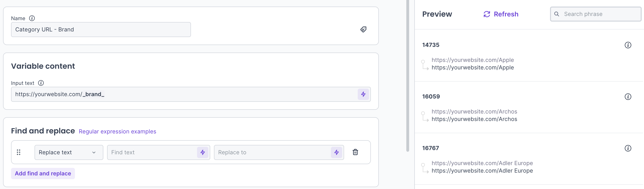This screenshot has width=644, height=189.
Task: Click into the Replace to field
Action: 272,152
